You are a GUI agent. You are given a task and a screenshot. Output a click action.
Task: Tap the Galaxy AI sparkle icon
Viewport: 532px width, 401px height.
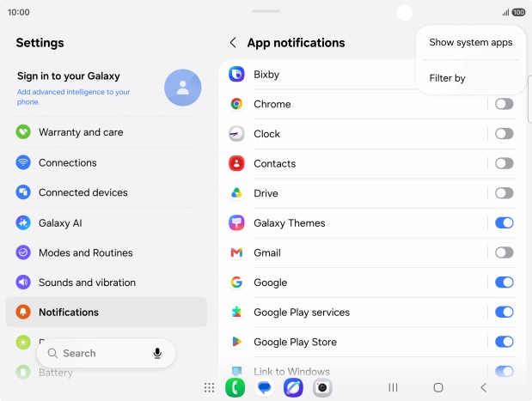point(23,222)
